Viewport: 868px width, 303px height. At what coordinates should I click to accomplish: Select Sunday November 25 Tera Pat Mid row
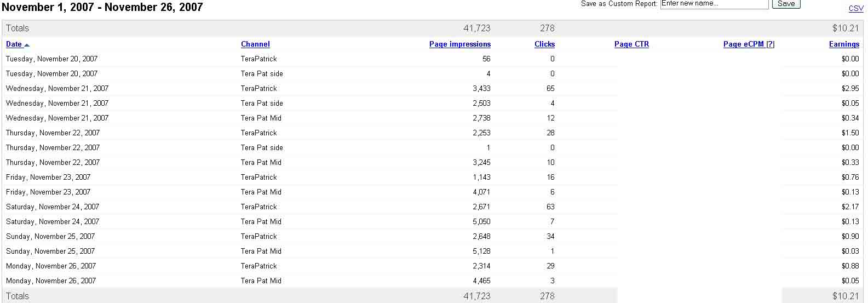tap(433, 251)
